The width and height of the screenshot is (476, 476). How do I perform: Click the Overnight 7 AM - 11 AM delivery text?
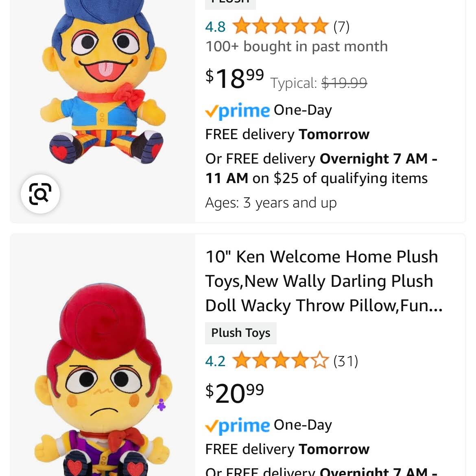coord(321,168)
